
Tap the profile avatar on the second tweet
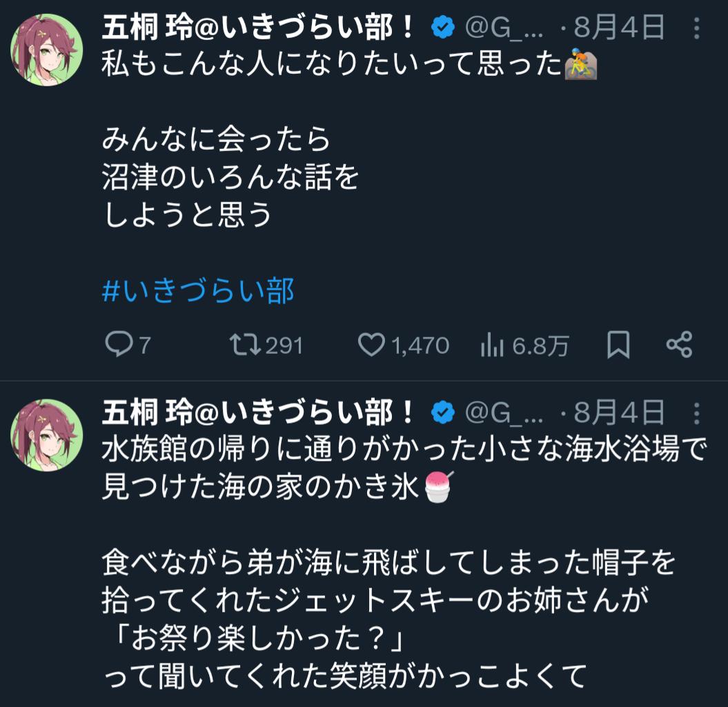(47, 433)
